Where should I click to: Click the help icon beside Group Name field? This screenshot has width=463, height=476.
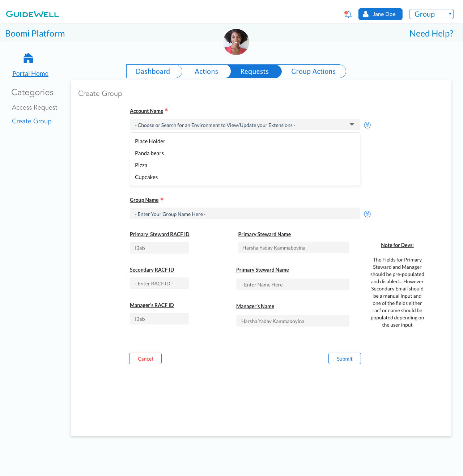coord(367,214)
